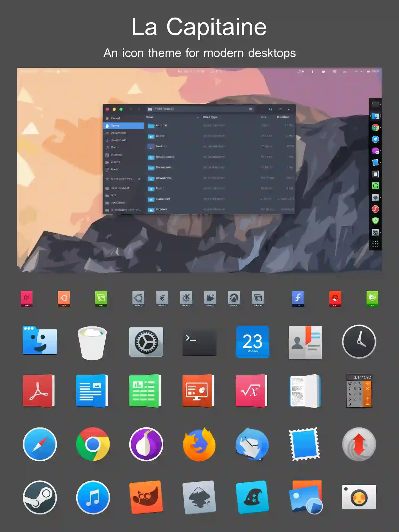Click the red music icon in dock
This screenshot has height=532, width=399.
[x=375, y=209]
